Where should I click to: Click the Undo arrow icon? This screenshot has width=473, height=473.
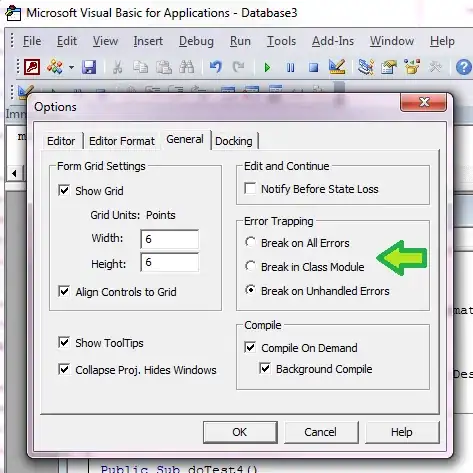click(x=216, y=67)
